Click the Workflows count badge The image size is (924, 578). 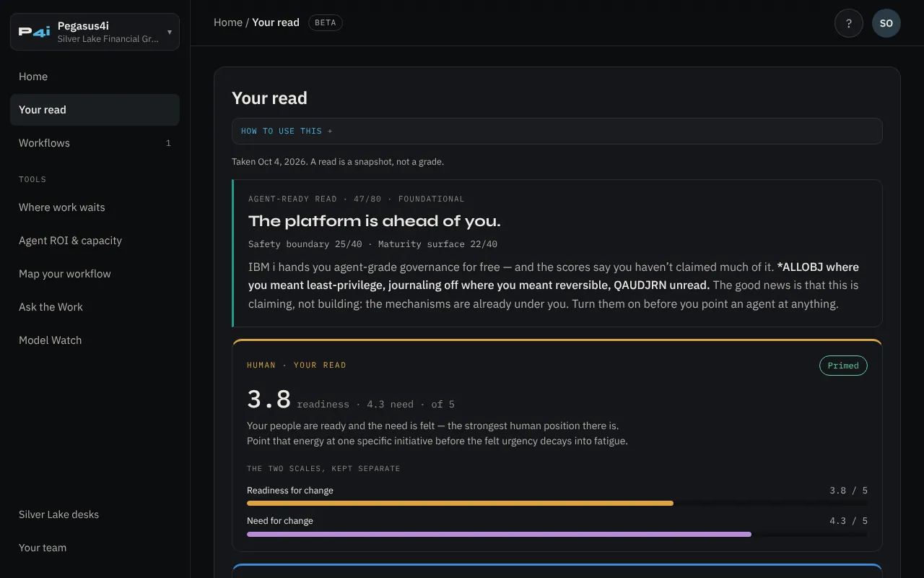168,143
